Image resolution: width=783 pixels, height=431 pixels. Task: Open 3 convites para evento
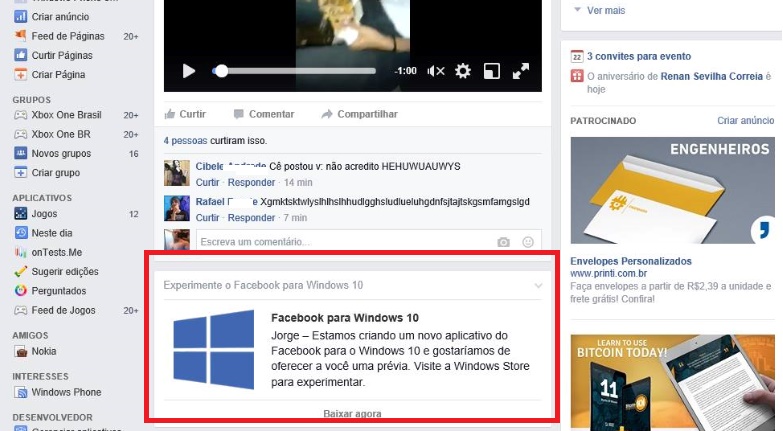[638, 57]
